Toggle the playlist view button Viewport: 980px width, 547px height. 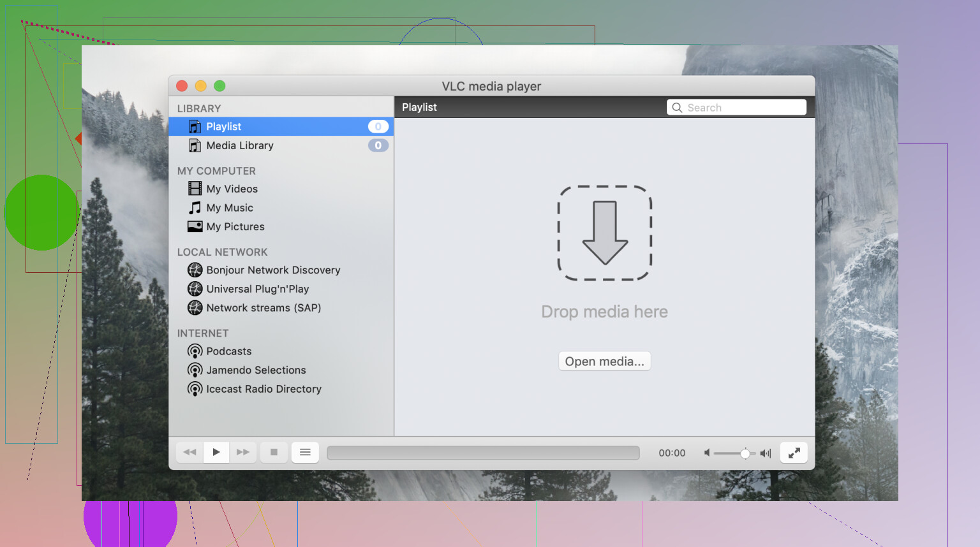305,452
